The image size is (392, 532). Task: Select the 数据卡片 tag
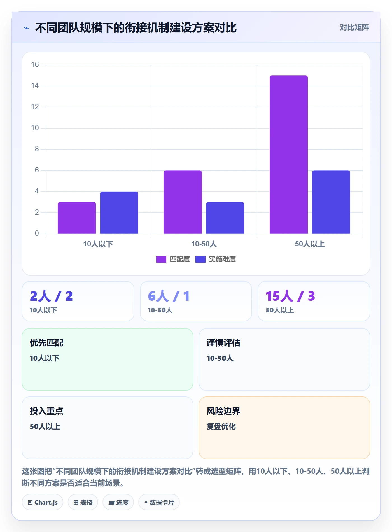coord(159,502)
